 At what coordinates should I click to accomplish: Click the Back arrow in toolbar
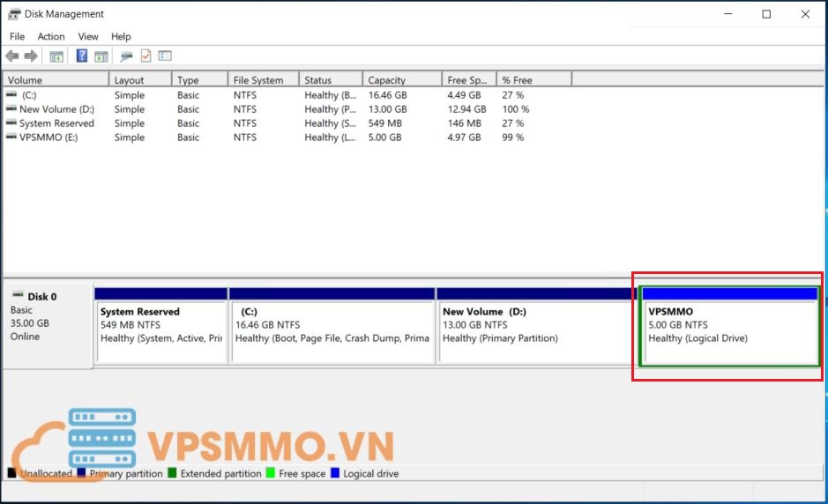point(12,56)
